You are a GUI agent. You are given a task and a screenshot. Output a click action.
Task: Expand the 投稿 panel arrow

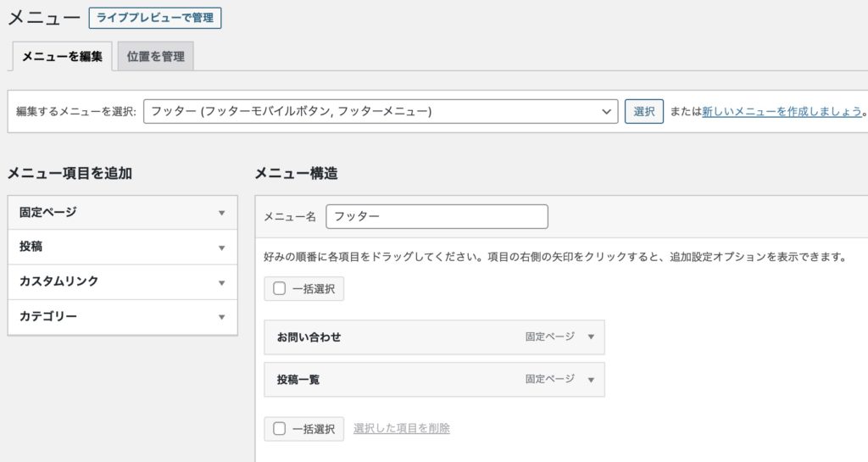(221, 248)
